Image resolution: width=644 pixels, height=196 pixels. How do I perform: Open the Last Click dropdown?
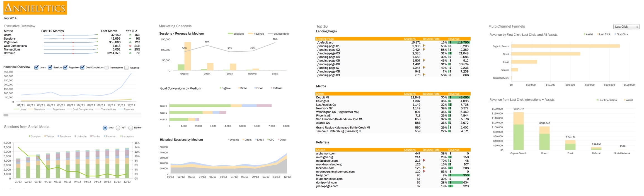pos(626,27)
